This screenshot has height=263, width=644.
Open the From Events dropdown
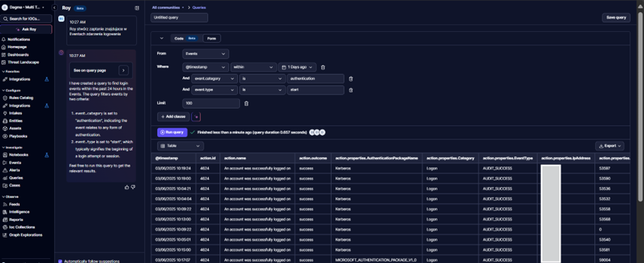pyautogui.click(x=205, y=54)
